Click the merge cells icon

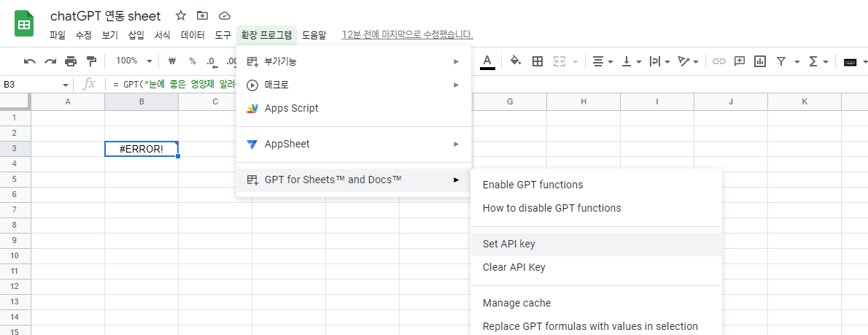(x=559, y=61)
